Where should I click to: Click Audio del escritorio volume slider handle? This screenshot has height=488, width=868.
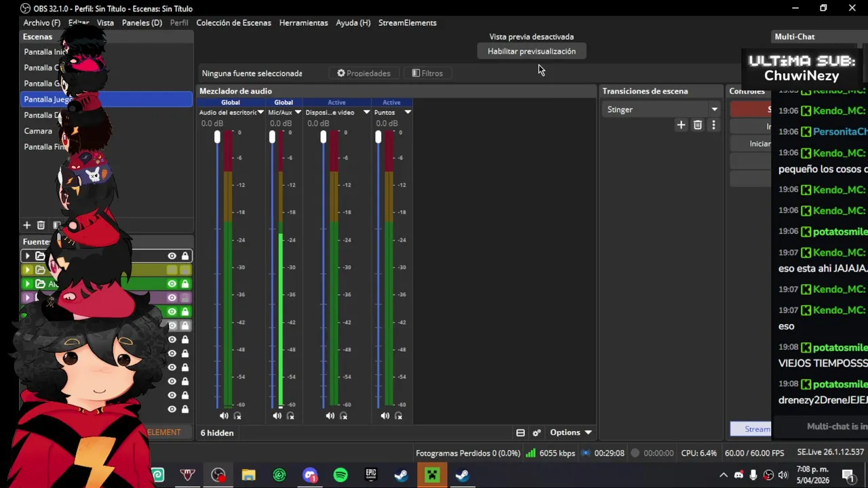[217, 138]
